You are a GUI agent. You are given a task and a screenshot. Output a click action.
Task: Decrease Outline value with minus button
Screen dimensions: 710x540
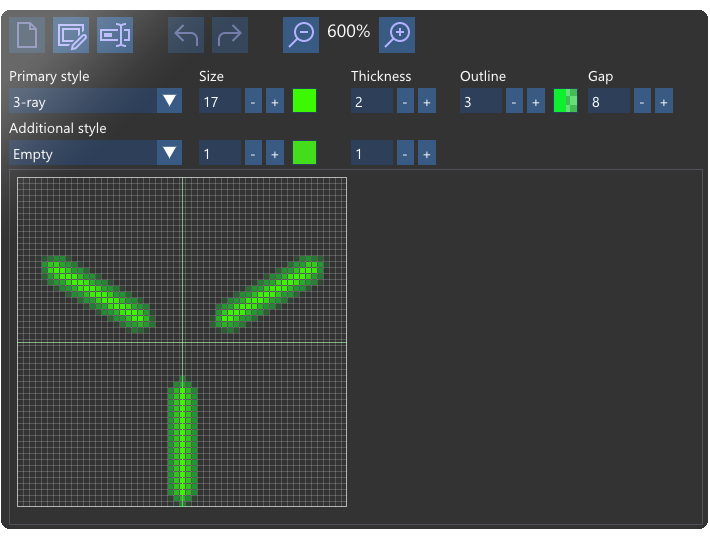pos(514,101)
